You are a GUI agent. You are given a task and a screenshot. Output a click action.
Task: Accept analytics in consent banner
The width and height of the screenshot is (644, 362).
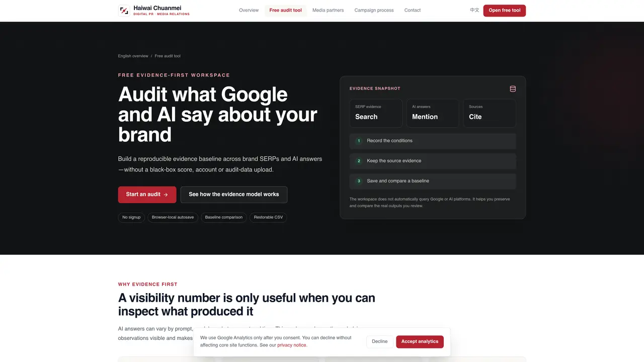pyautogui.click(x=420, y=342)
